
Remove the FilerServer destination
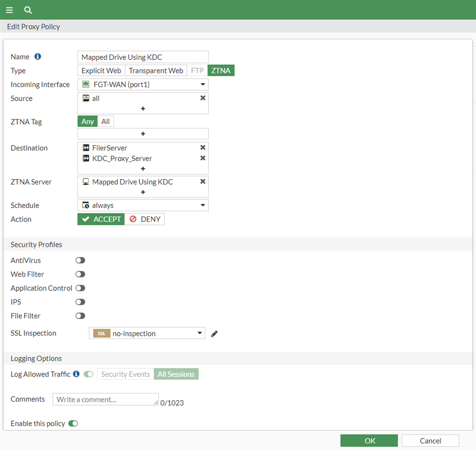203,147
